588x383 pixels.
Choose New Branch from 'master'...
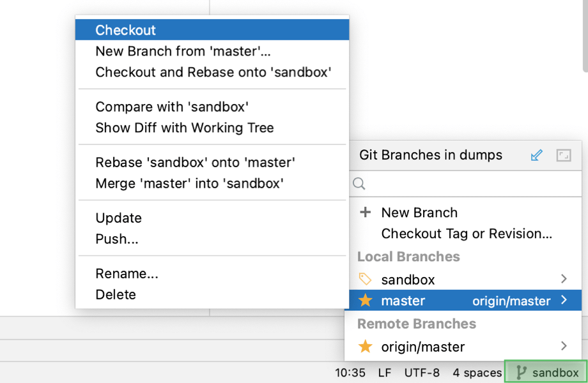pyautogui.click(x=212, y=51)
